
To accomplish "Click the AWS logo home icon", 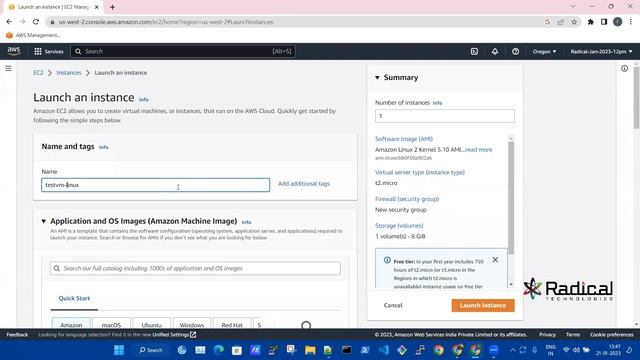I will pos(14,51).
